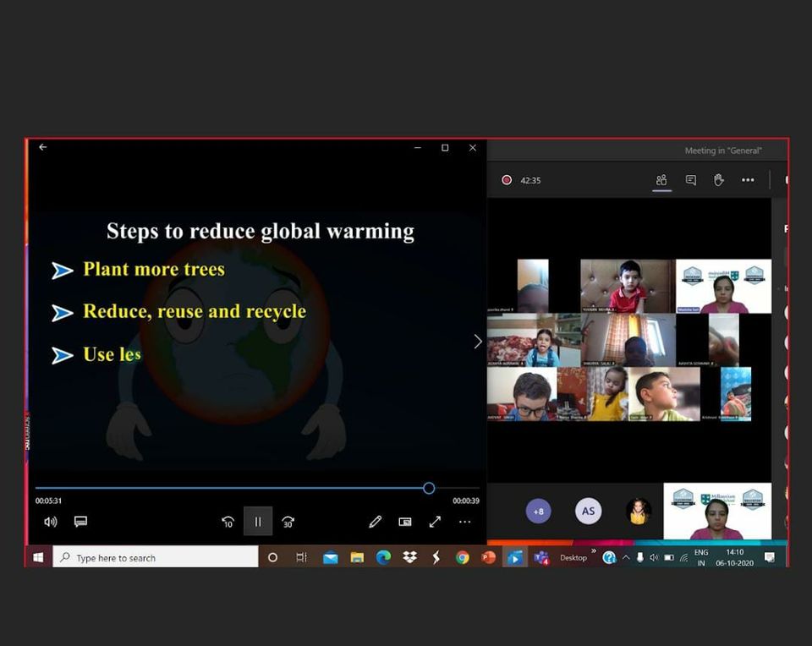Viewport: 812px width, 646px height.
Task: Open more actions in Teams meeting
Action: pos(748,180)
